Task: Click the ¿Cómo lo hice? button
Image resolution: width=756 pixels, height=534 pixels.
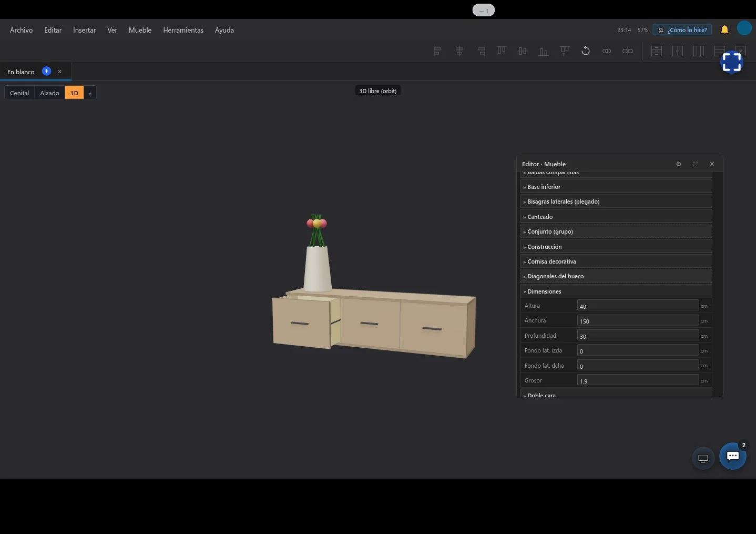Action: tap(682, 30)
